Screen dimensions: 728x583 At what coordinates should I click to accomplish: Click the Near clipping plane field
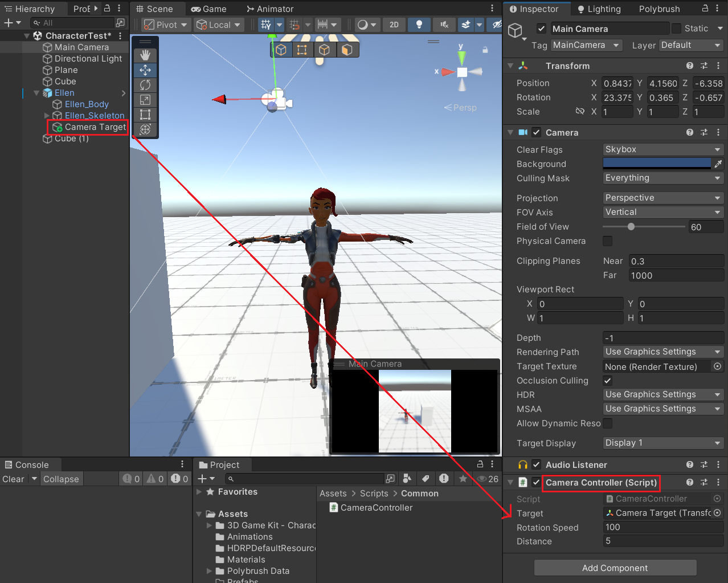[676, 261]
